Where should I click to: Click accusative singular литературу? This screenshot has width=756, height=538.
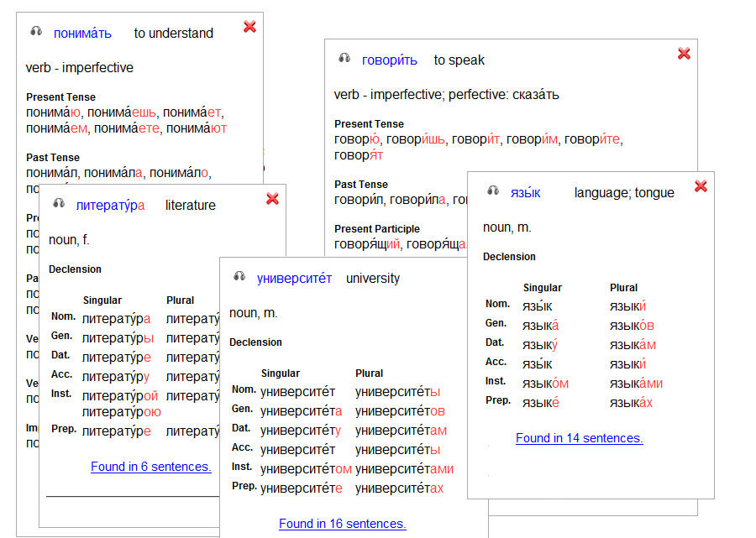point(116,377)
